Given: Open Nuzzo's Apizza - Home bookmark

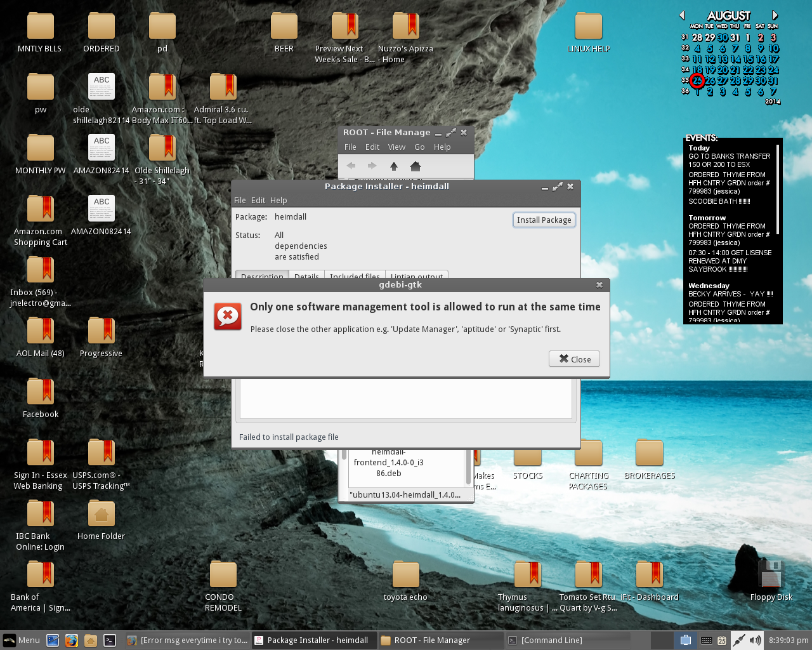Looking at the screenshot, I should tap(406, 37).
